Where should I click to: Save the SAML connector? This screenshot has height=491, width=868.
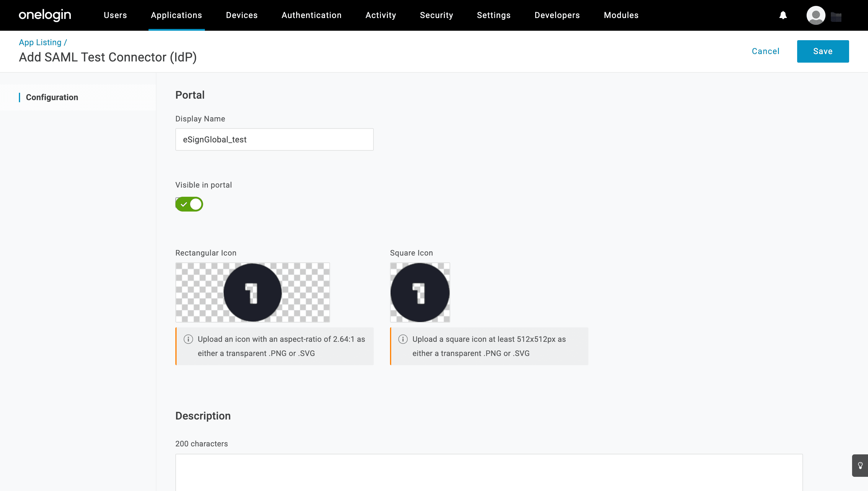point(823,51)
